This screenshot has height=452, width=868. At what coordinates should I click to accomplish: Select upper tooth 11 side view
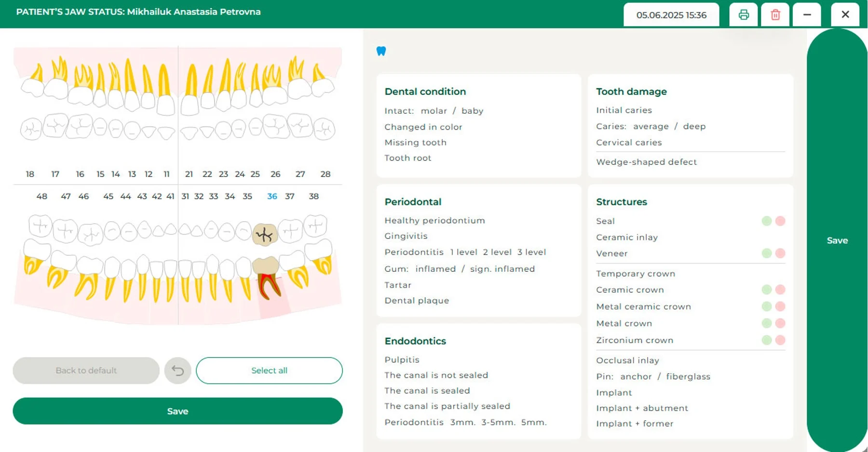coord(165,90)
